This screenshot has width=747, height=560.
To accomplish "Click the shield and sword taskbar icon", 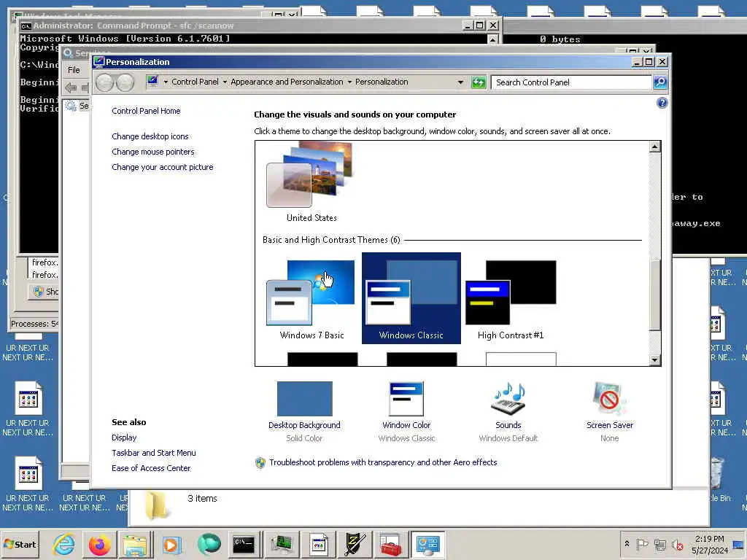I will (x=355, y=544).
